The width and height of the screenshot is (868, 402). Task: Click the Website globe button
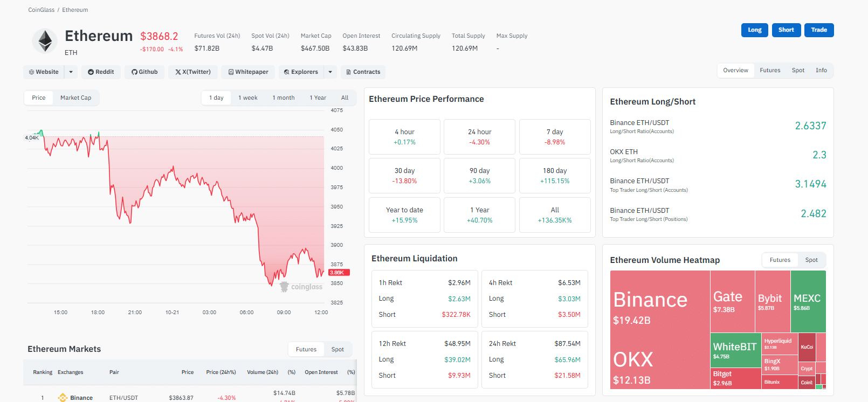(x=44, y=72)
